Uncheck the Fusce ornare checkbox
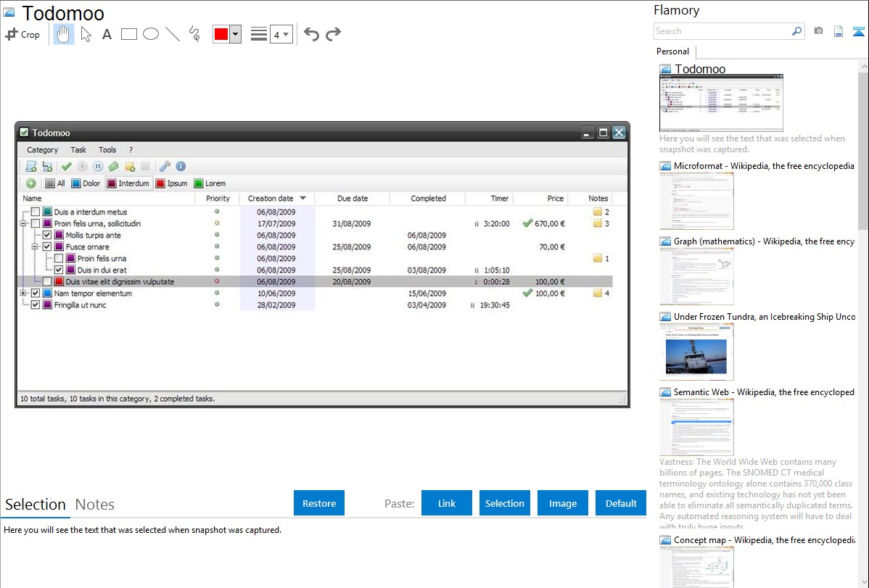869x588 pixels. pos(47,247)
